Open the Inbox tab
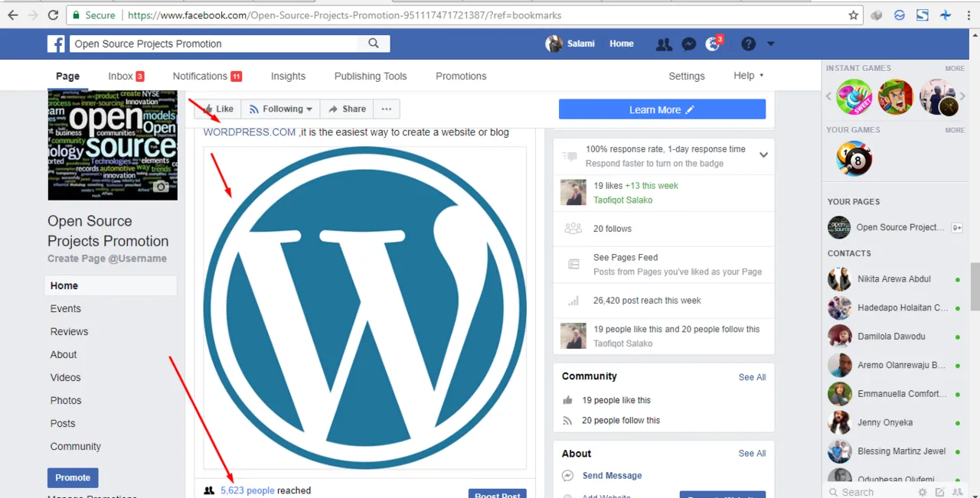 [126, 76]
